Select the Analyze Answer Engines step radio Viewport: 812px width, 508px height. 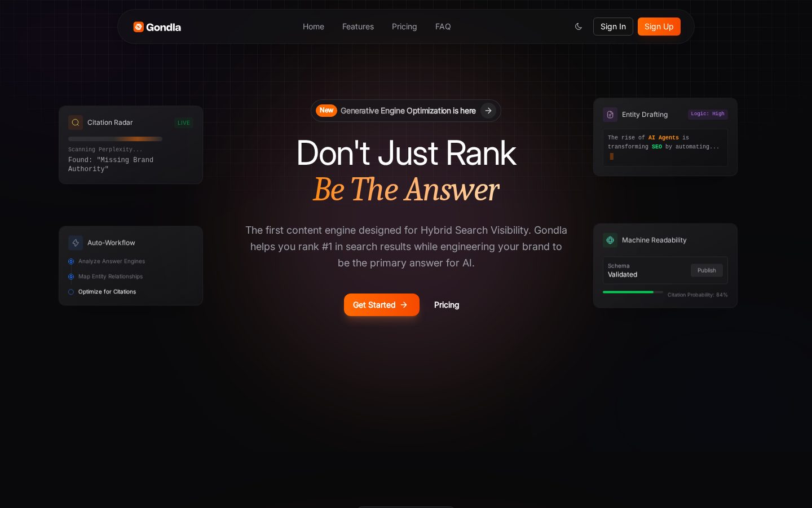[71, 261]
